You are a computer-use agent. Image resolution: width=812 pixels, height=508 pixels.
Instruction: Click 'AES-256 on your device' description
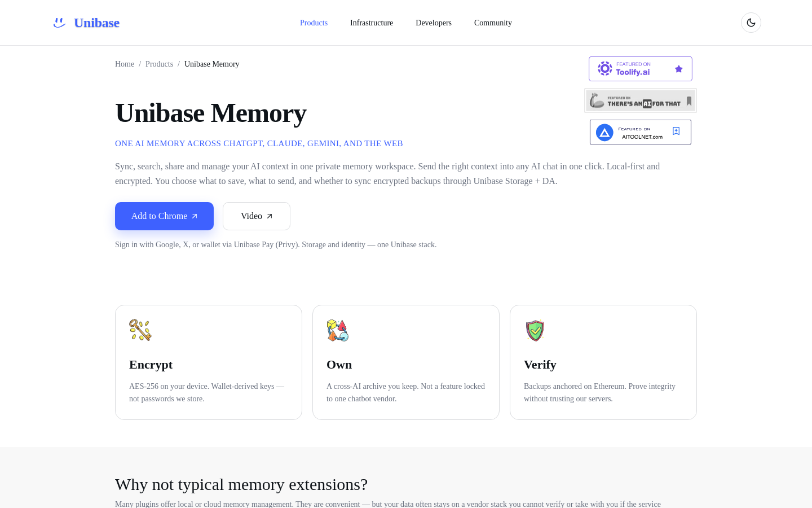206,392
